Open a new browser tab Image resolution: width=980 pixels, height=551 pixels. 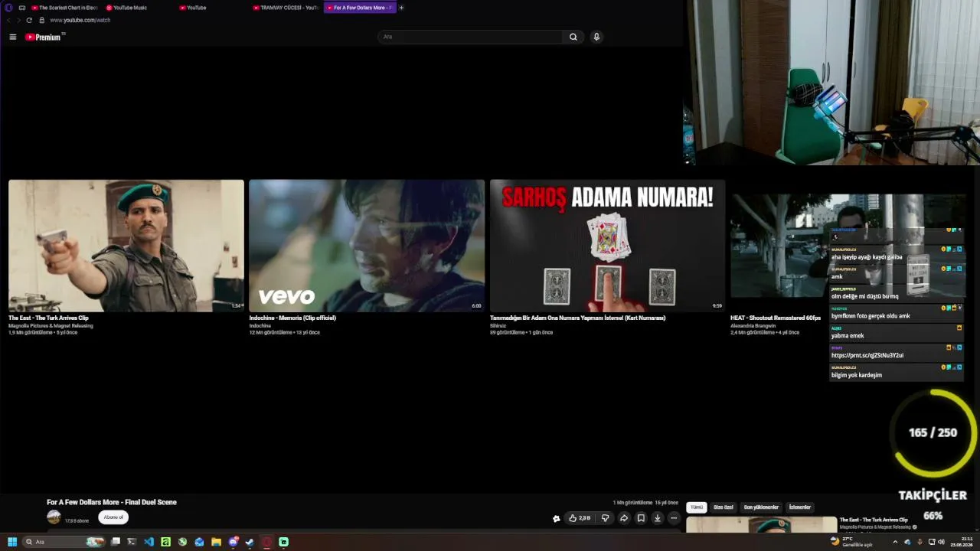click(x=401, y=8)
